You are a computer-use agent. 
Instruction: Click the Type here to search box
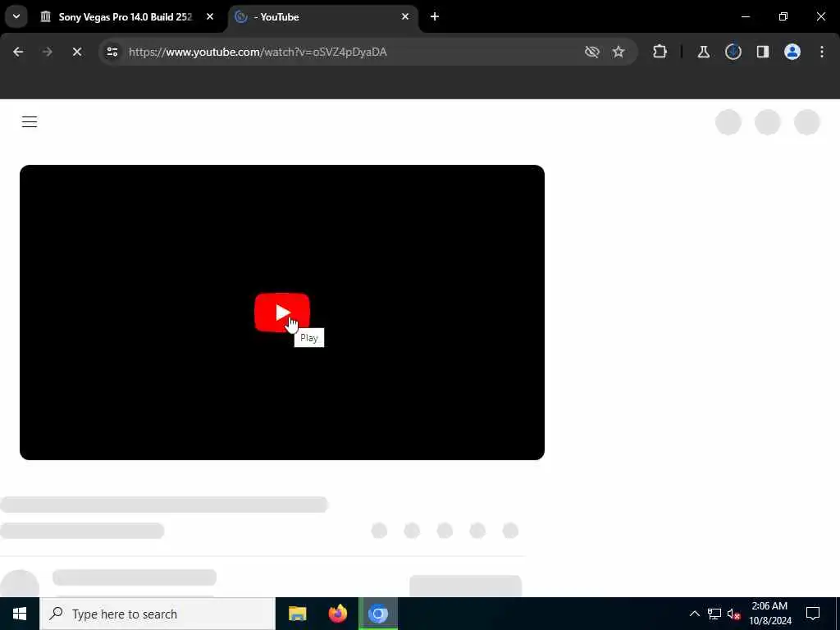coord(157,614)
